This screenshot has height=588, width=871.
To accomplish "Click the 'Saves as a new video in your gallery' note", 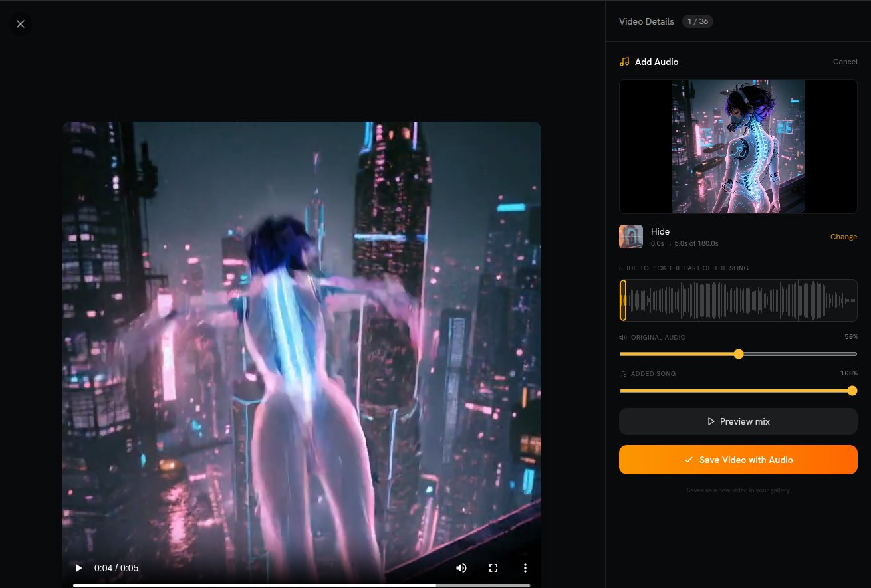I will click(x=738, y=490).
